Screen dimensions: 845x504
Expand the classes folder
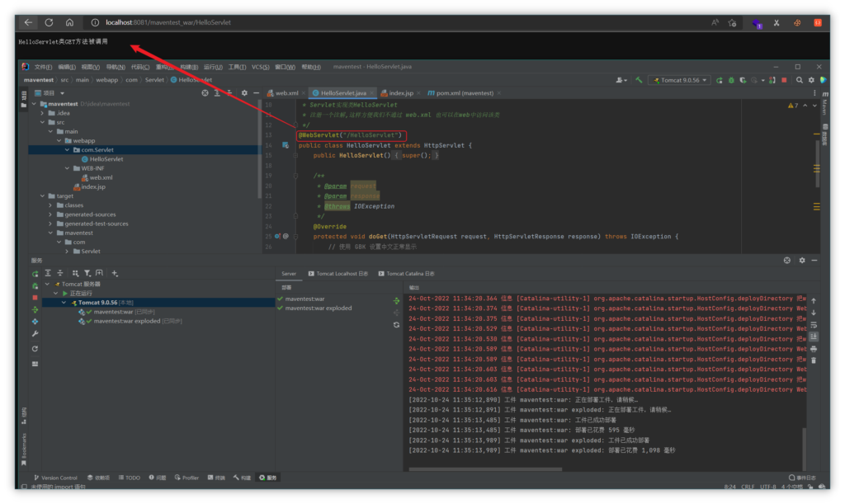point(50,205)
